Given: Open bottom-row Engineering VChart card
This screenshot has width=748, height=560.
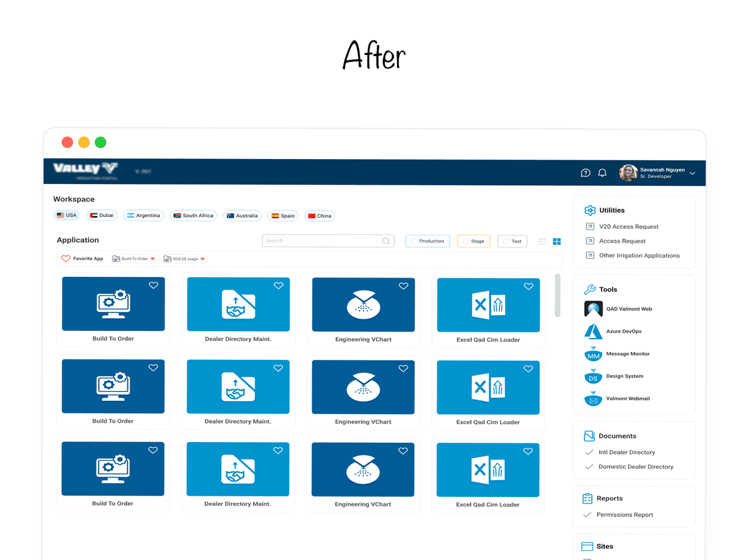Looking at the screenshot, I should [363, 475].
